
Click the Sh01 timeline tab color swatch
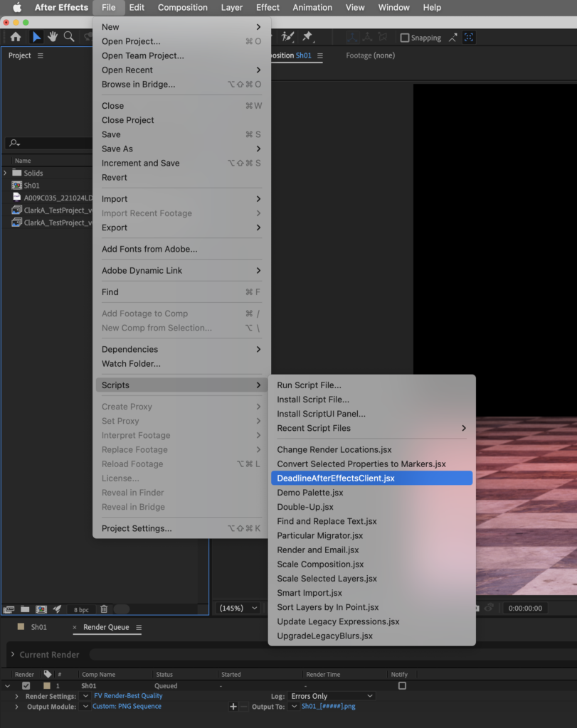click(x=21, y=627)
